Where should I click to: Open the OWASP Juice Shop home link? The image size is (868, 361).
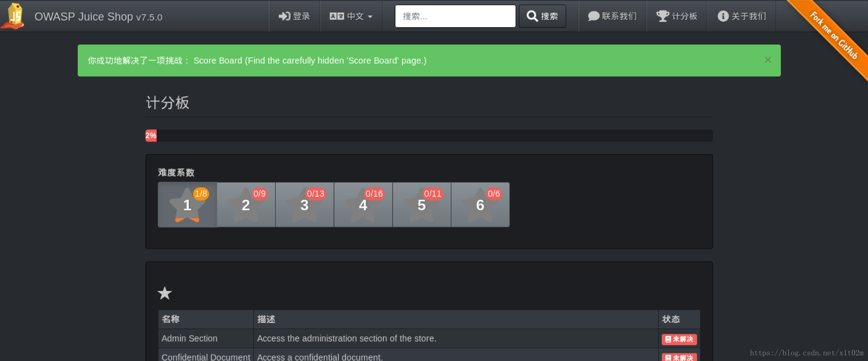(98, 17)
